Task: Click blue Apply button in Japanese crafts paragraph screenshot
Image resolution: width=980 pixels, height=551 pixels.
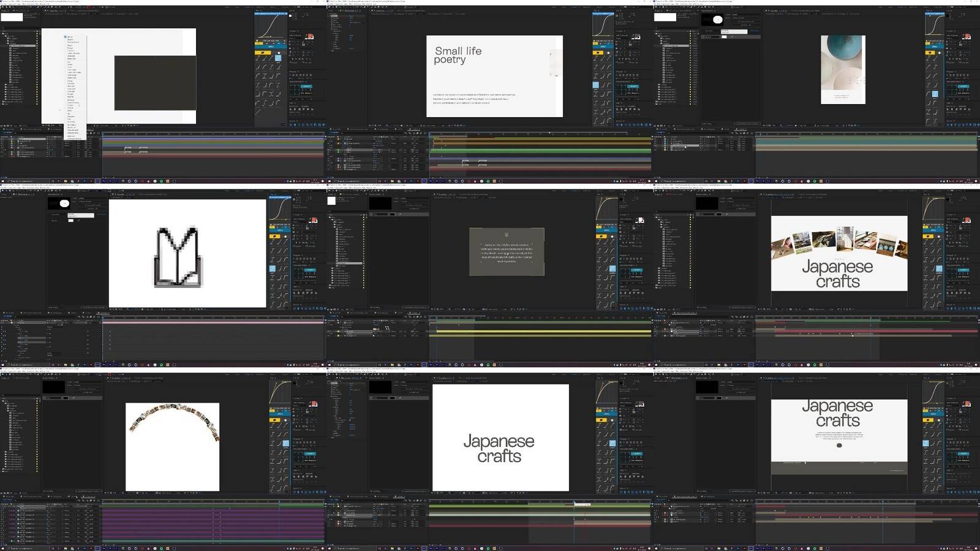Action: tap(933, 414)
